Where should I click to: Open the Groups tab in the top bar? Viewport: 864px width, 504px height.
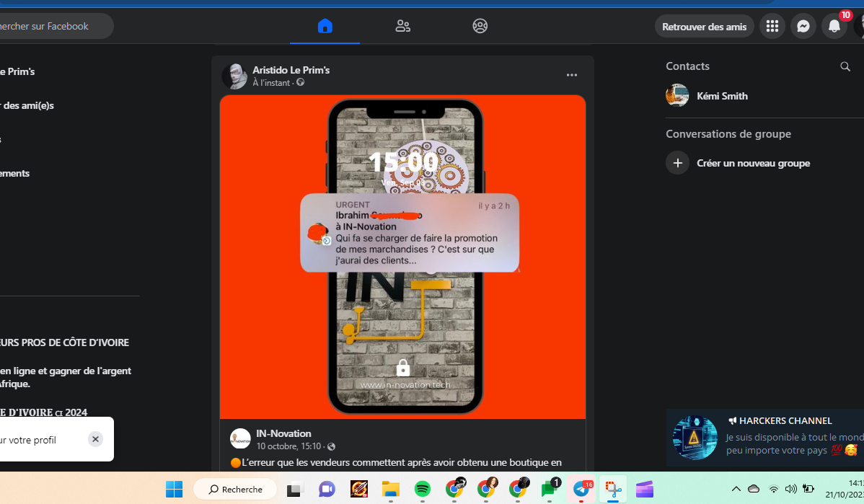[x=480, y=27]
